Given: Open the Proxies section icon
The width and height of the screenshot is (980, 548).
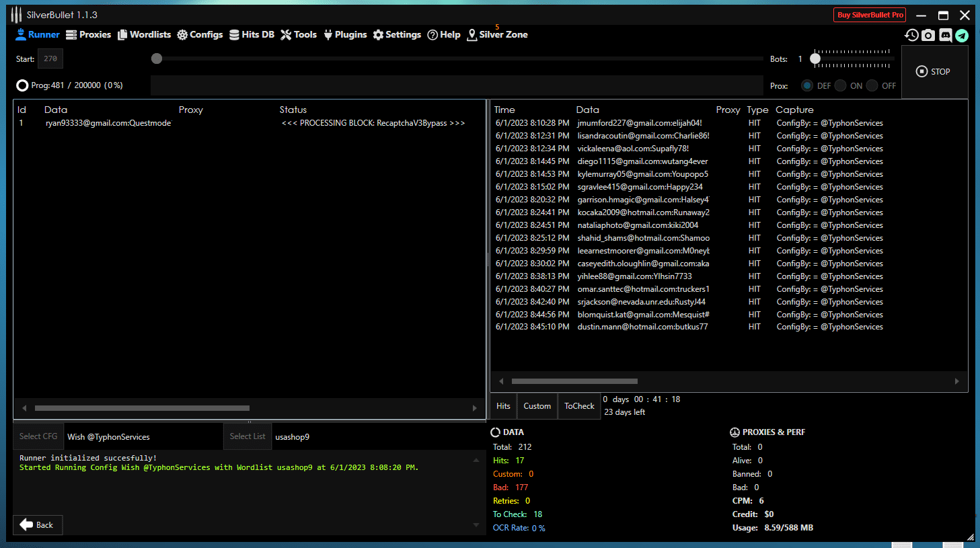Looking at the screenshot, I should (71, 35).
